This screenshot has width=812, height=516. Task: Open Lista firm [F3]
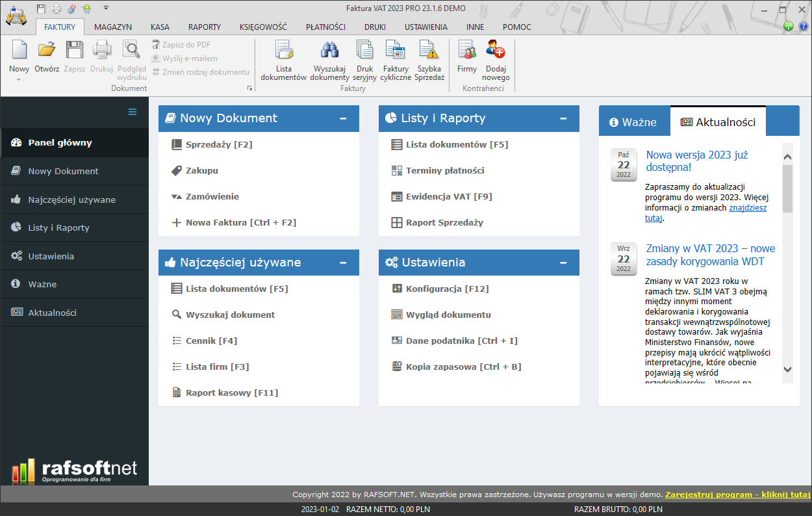pos(210,367)
